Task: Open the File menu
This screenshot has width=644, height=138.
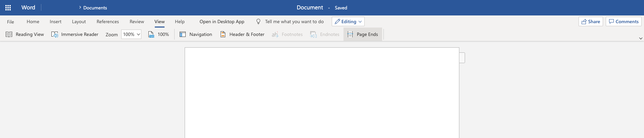Action: tap(10, 22)
